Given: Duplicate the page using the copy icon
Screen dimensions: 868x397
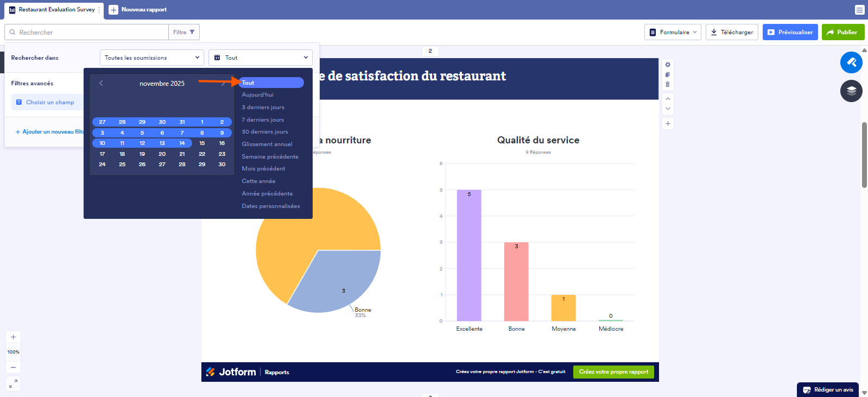Looking at the screenshot, I should tap(668, 74).
